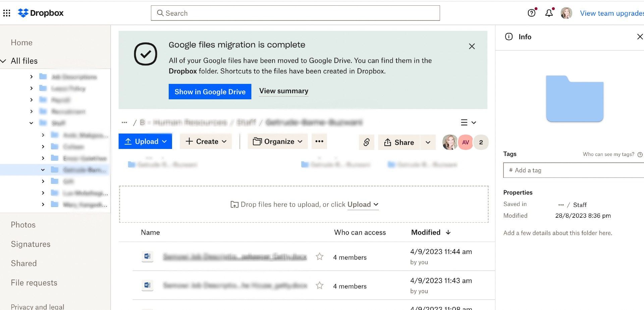
Task: Click the Share button
Action: 399,142
